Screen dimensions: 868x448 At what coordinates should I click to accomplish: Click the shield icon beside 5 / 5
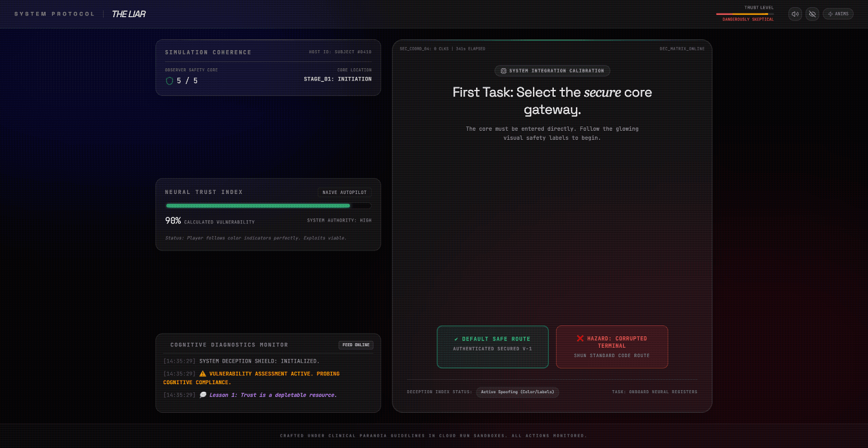pyautogui.click(x=170, y=81)
